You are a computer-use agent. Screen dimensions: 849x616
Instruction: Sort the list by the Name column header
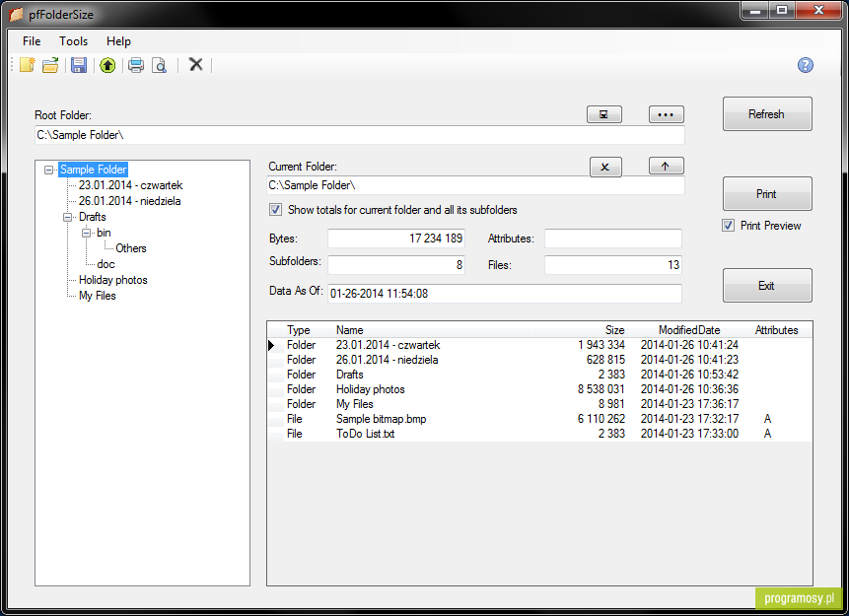coord(350,329)
